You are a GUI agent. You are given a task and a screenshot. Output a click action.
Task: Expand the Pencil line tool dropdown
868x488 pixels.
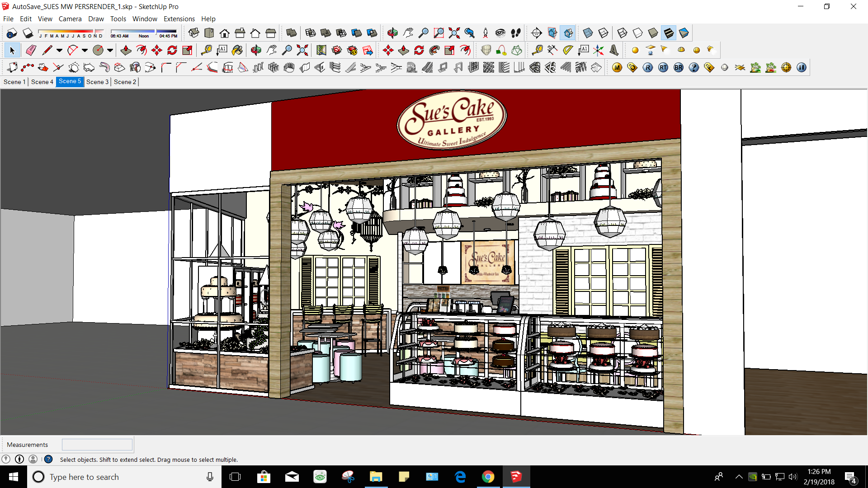(59, 50)
